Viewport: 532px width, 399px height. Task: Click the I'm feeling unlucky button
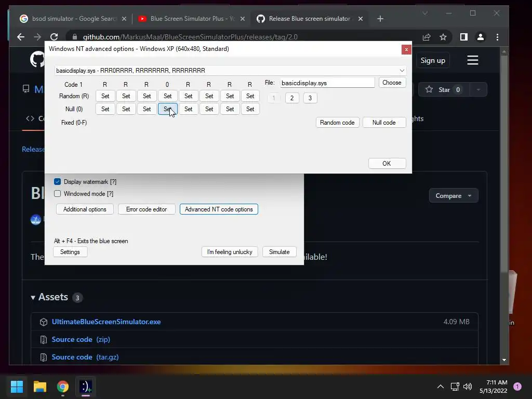pyautogui.click(x=230, y=252)
